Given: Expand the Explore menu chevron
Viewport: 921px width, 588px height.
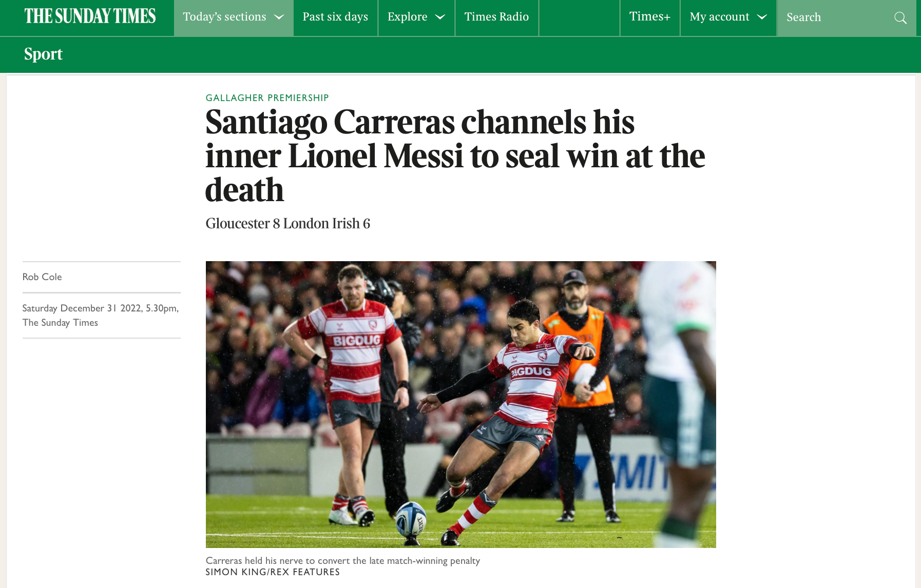Looking at the screenshot, I should (x=440, y=17).
